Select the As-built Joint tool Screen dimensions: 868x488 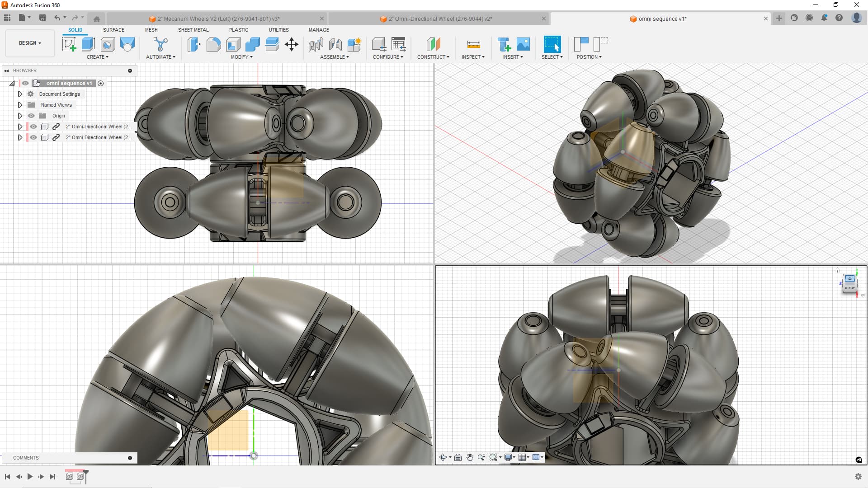click(x=335, y=44)
